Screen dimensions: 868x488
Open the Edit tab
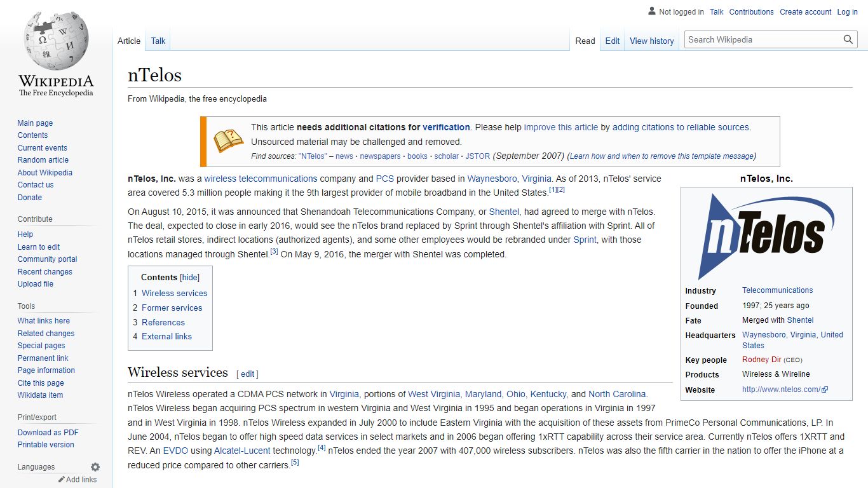[x=613, y=41]
